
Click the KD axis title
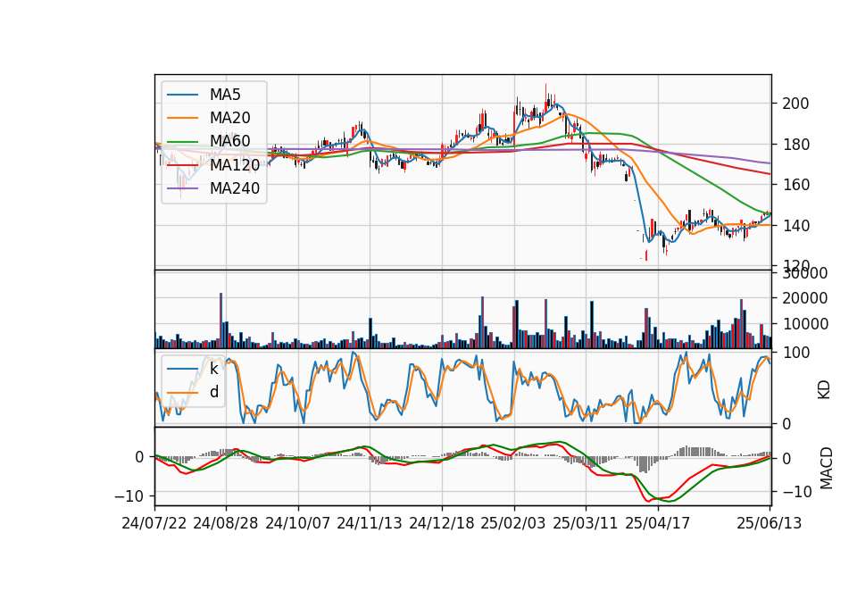point(824,389)
